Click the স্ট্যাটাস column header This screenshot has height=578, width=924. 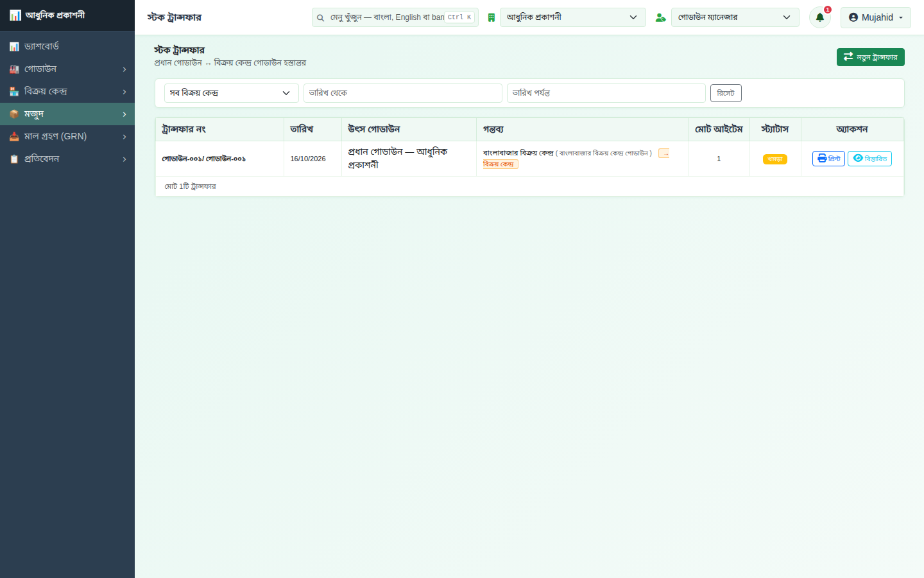click(x=775, y=129)
